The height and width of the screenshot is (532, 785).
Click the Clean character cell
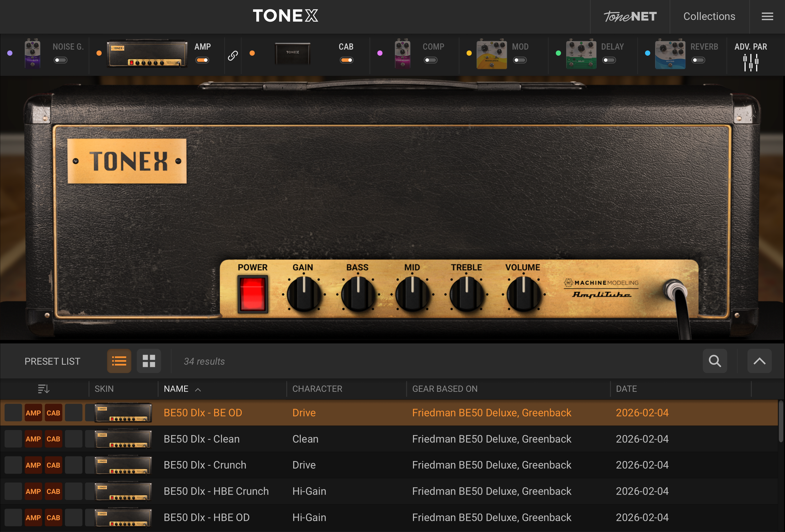[x=305, y=439]
